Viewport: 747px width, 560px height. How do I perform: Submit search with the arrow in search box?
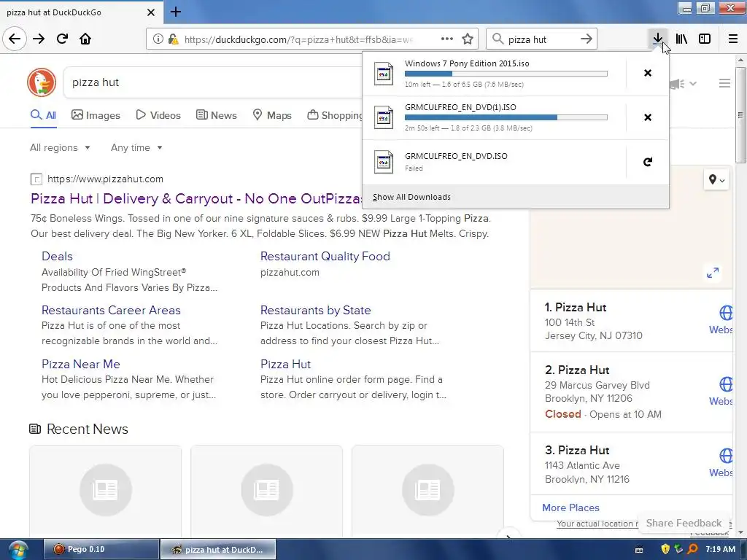(587, 39)
